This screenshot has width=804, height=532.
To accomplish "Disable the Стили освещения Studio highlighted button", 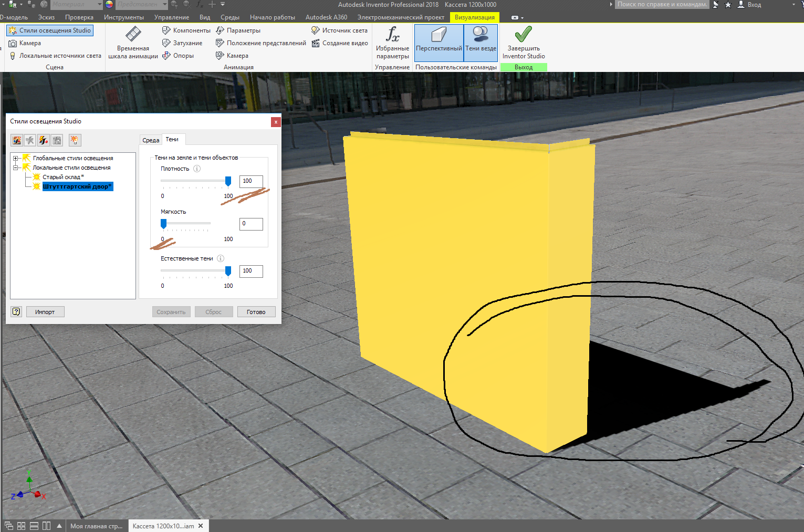I will click(x=49, y=30).
